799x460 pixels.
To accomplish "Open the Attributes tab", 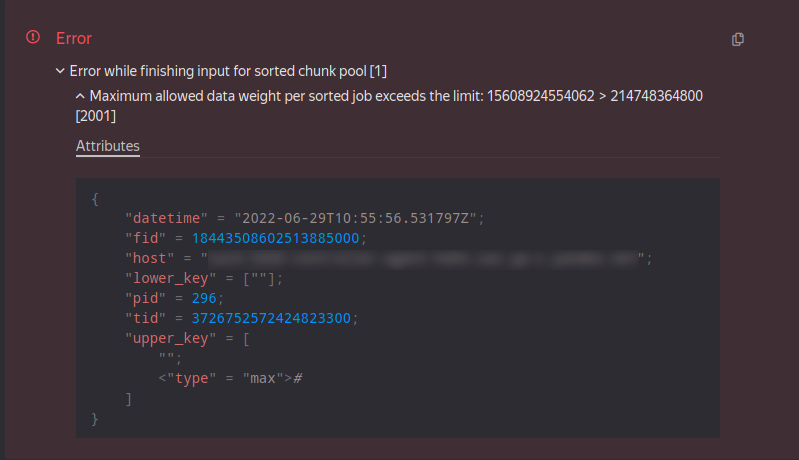I will tap(108, 146).
